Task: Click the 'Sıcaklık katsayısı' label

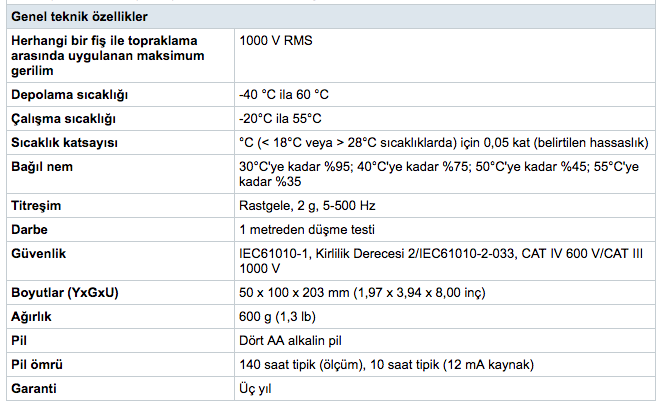Action: tap(65, 142)
